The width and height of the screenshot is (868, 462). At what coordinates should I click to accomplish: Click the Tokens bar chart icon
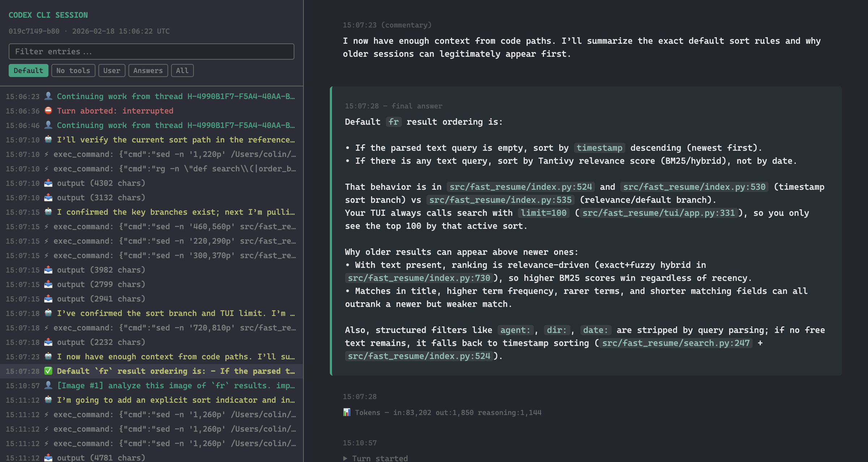(x=347, y=412)
